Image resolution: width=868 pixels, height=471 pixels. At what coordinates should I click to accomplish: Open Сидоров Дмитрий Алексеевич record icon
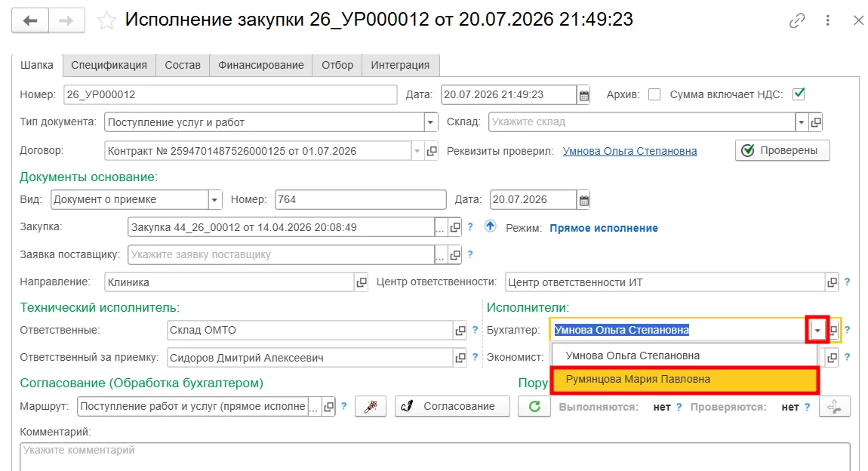460,358
